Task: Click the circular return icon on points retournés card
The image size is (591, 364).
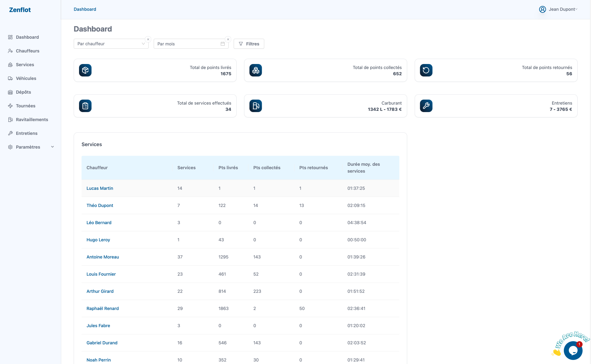Action: click(x=426, y=70)
